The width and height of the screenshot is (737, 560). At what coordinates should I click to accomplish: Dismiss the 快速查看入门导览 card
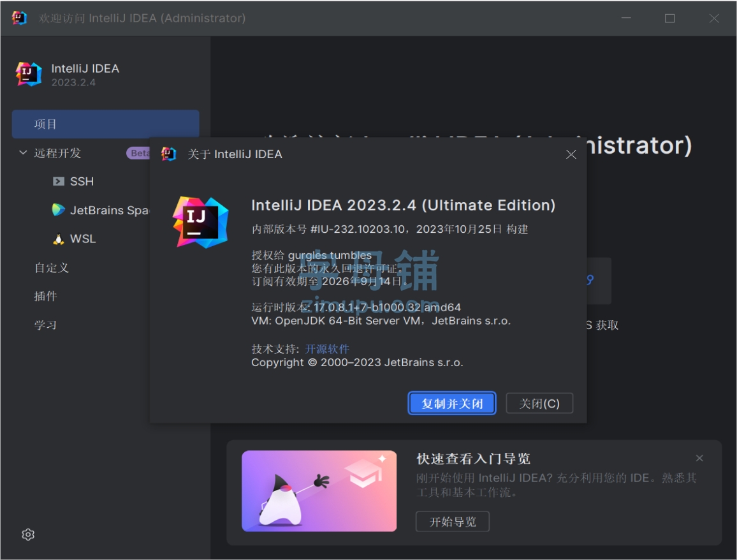(699, 457)
